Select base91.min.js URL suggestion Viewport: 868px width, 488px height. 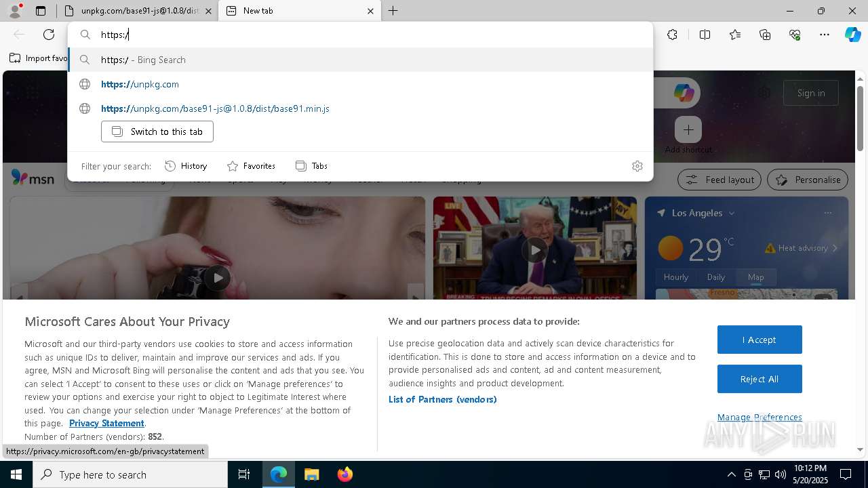360,108
